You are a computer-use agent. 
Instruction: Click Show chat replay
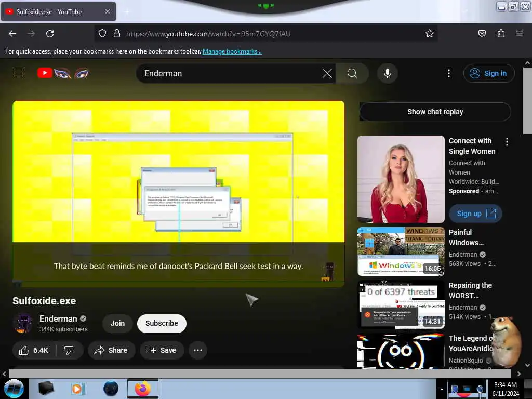[435, 112]
